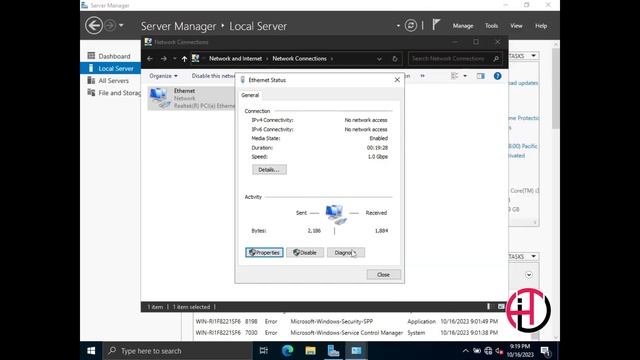Close Ethernet Status dialog with the X
Viewport: 640px width, 360px height.
click(397, 80)
